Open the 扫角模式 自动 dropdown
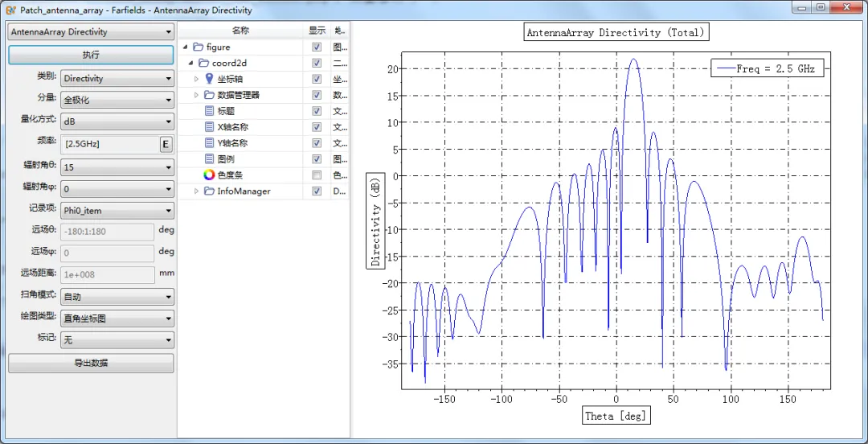This screenshot has width=868, height=444. (117, 297)
